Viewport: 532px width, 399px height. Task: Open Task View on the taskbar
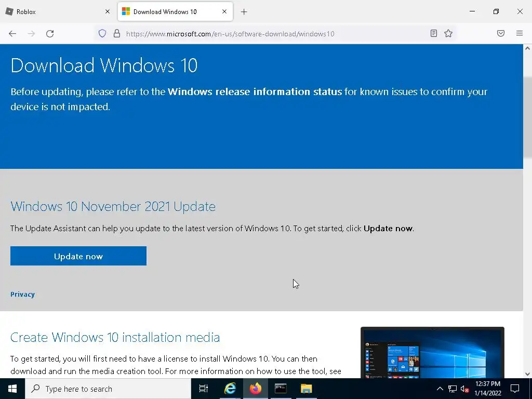click(x=204, y=389)
